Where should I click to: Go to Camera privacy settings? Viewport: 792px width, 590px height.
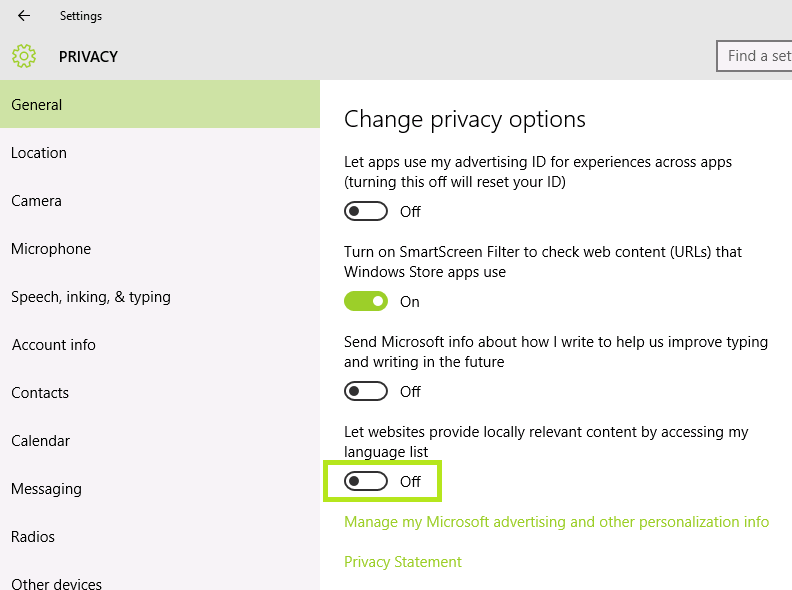[37, 201]
